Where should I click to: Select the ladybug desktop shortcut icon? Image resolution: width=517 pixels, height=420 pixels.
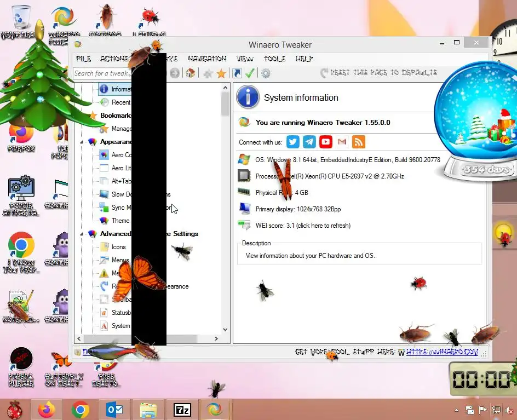(x=149, y=20)
